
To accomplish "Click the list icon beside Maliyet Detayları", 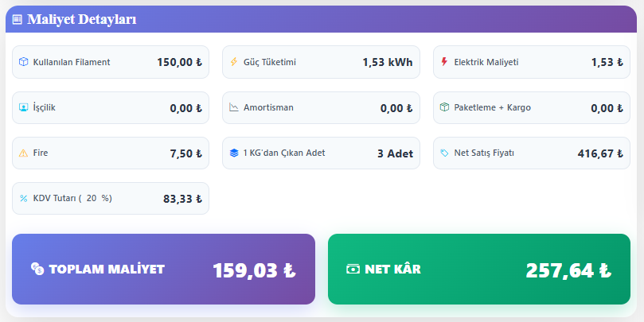I will pos(18,20).
